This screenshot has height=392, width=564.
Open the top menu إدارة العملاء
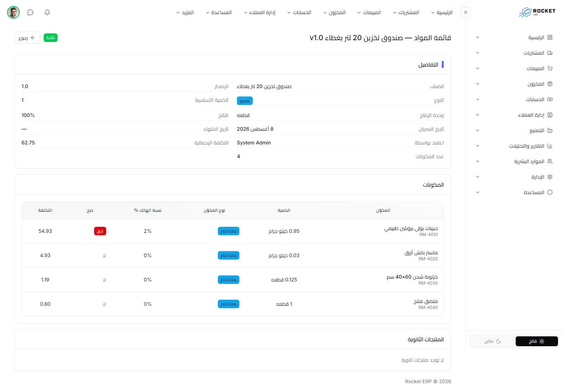point(260,12)
